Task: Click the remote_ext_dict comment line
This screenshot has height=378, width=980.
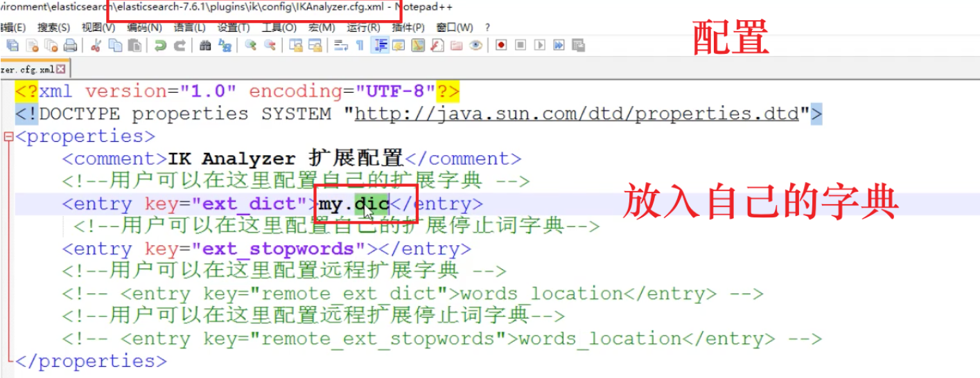Action: pos(412,294)
